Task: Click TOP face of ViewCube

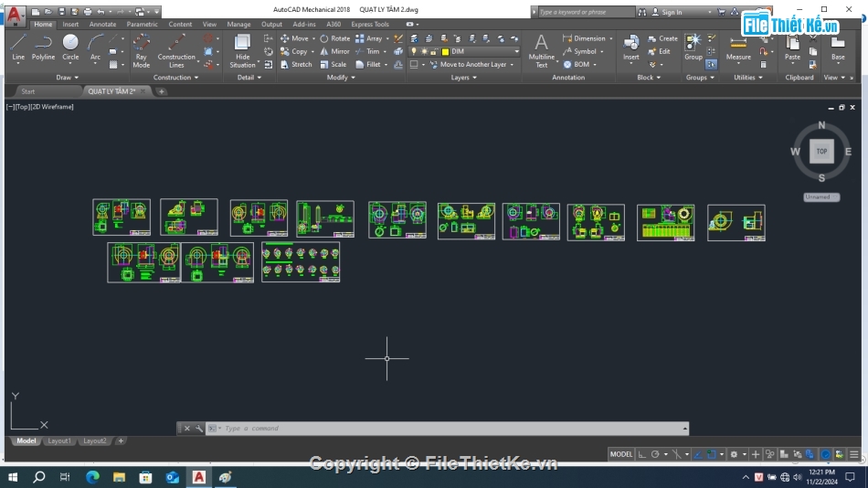Action: coord(821,151)
